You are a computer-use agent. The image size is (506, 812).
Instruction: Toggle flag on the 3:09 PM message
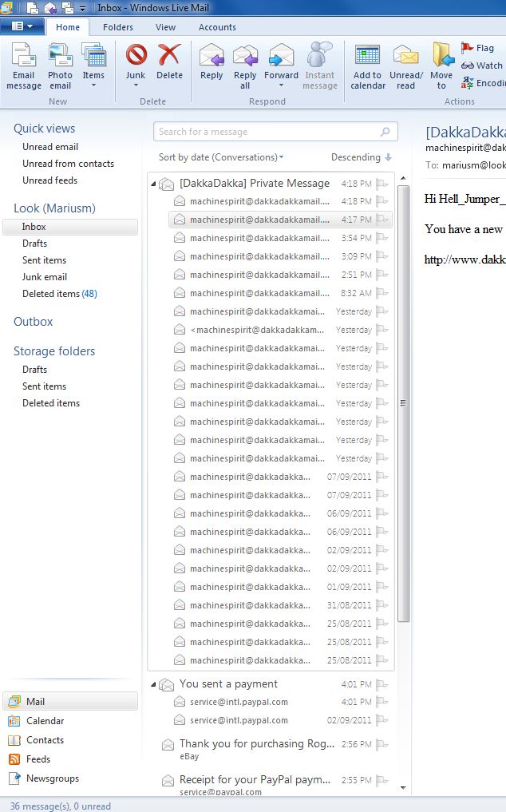coord(382,256)
